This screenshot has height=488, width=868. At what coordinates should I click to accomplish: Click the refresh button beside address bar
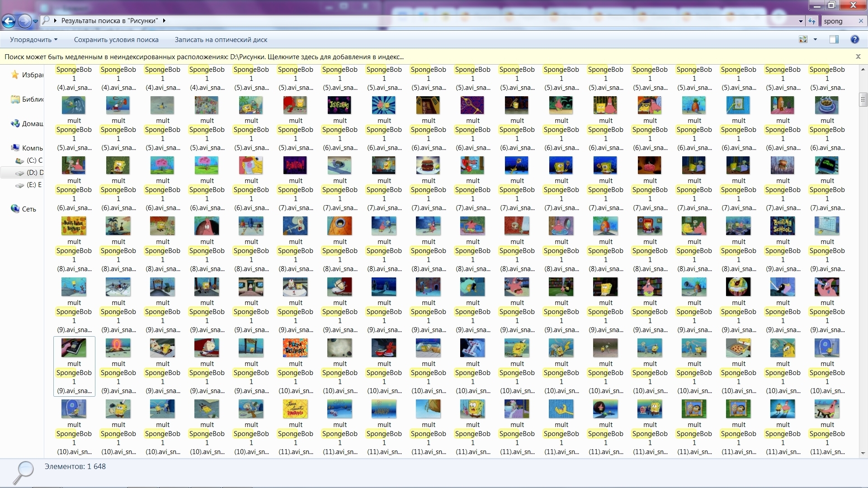pyautogui.click(x=812, y=21)
